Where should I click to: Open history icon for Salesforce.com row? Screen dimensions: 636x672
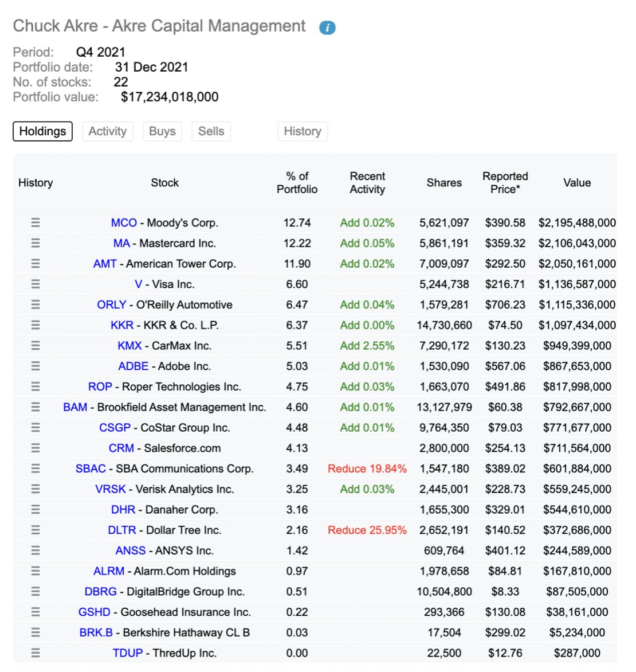tap(36, 448)
